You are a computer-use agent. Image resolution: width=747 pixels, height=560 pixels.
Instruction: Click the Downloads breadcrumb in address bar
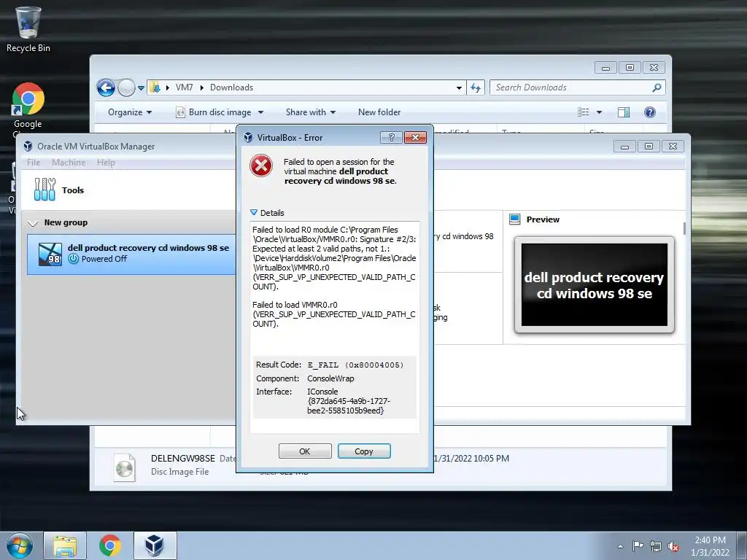point(231,87)
